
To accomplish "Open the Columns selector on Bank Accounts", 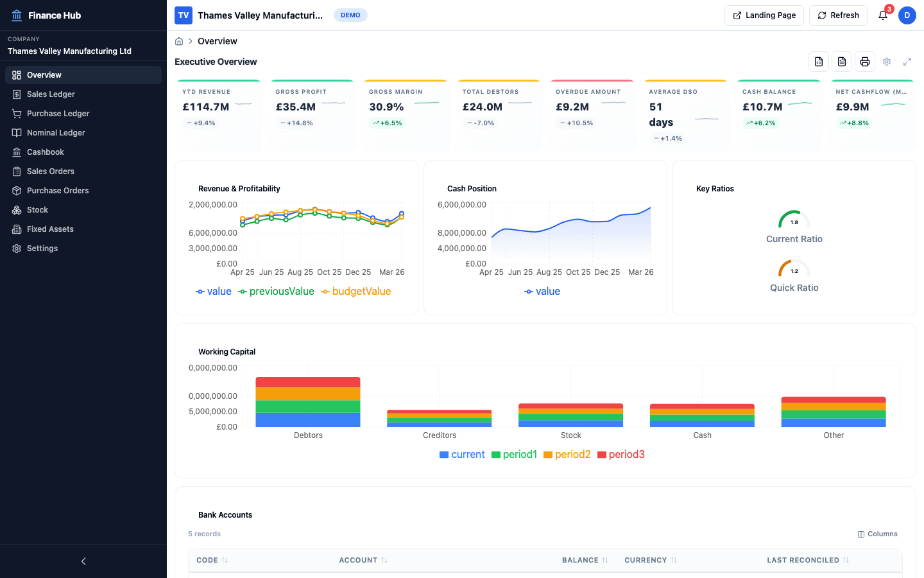I will coord(877,534).
